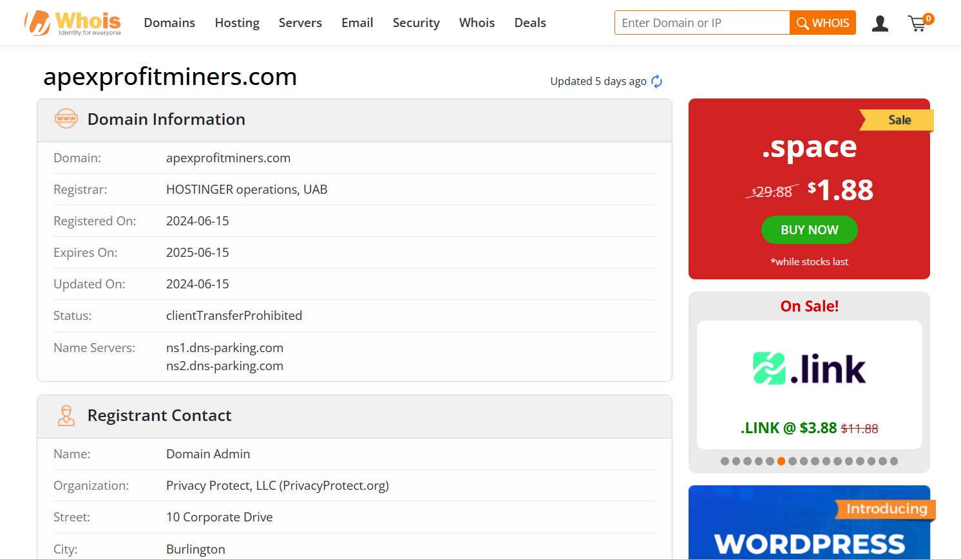The image size is (961, 560).
Task: Open the Deals menu
Action: coord(530,23)
